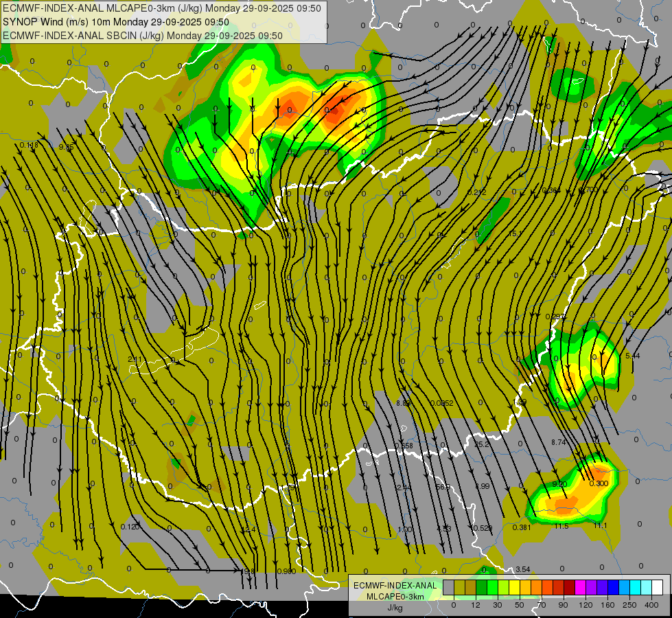Click the map value 15.1
Viewport: 672px width, 618px height.
click(x=515, y=233)
